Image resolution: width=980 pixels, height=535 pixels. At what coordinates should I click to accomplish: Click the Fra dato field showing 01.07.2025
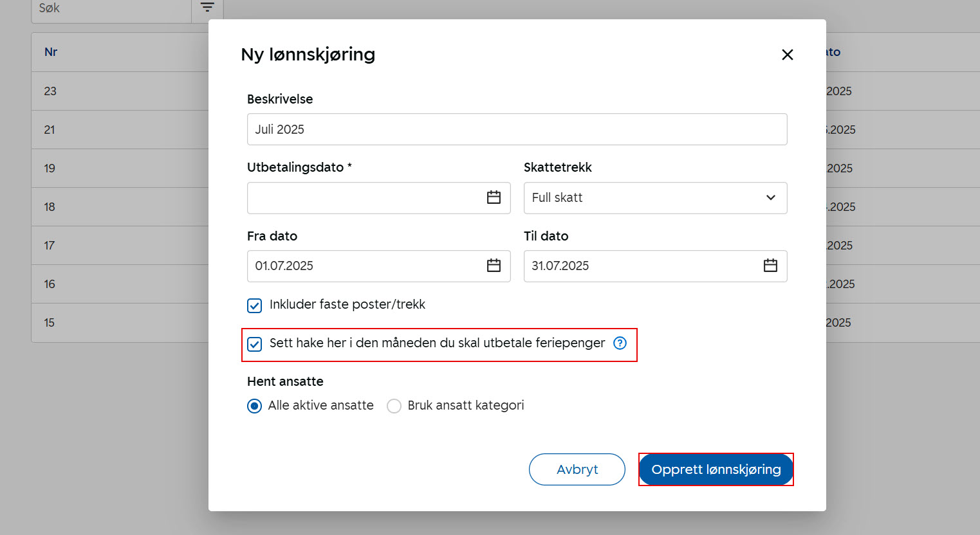364,266
